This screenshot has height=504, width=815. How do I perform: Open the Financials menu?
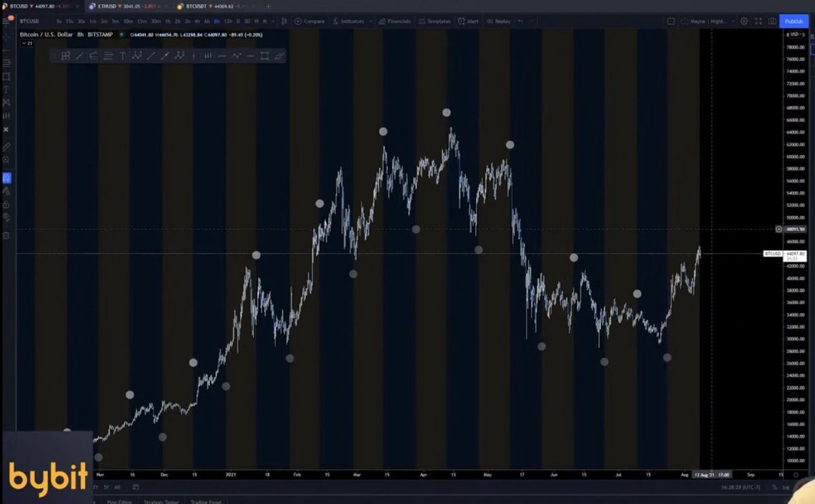coord(395,21)
